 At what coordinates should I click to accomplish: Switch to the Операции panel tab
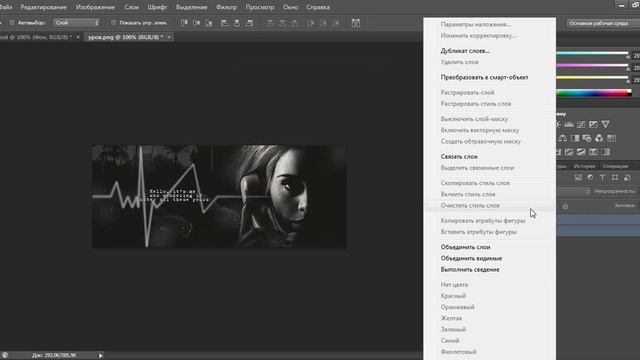pos(615,166)
